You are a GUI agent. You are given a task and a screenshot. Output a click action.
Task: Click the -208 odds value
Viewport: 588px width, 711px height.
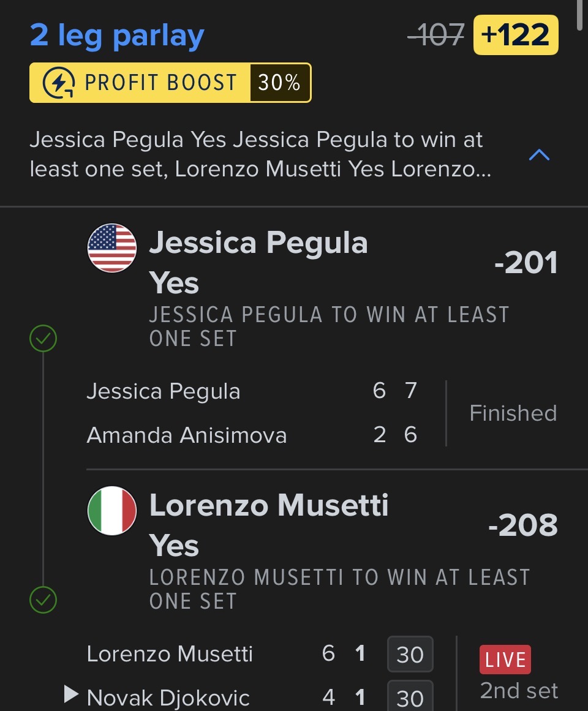coord(523,525)
